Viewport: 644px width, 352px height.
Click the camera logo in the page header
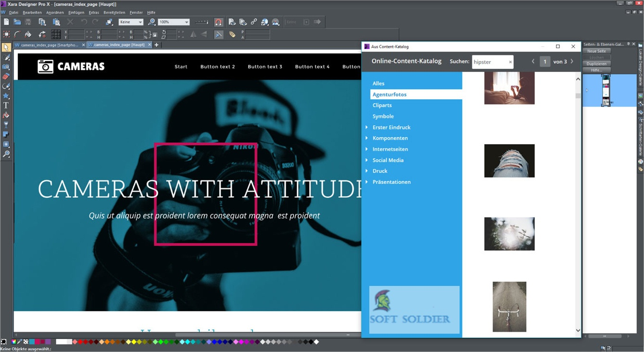tap(45, 67)
